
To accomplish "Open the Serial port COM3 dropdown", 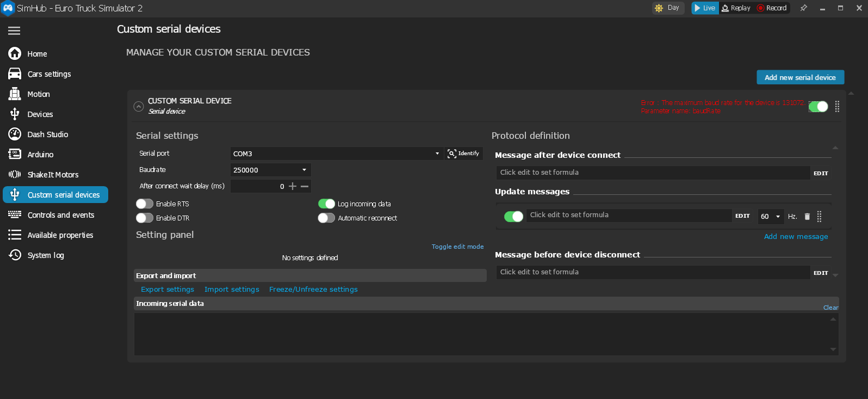I will pos(336,154).
